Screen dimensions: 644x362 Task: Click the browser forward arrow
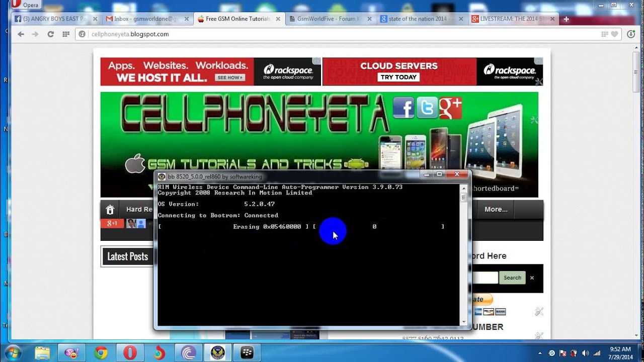point(35,34)
